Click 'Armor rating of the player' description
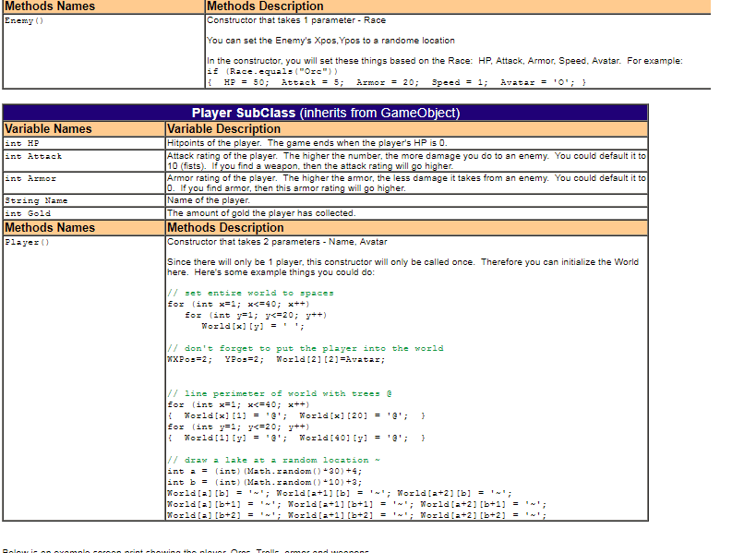This screenshot has height=553, width=756. click(x=406, y=183)
